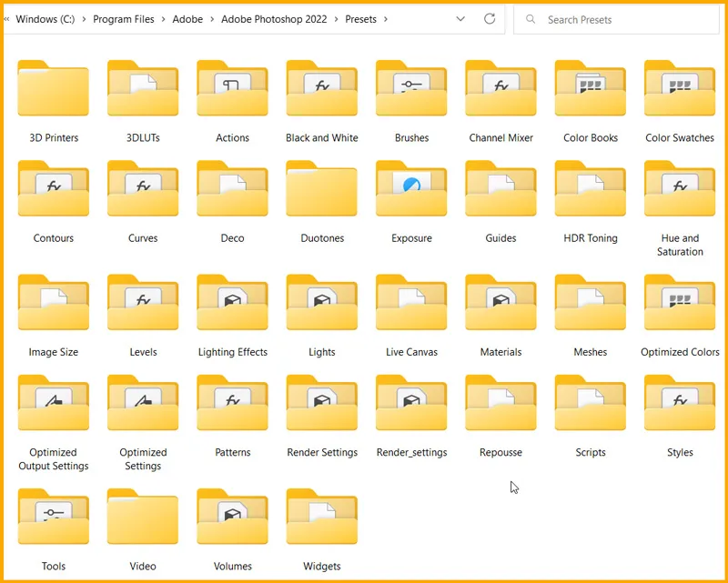Open the Brushes folder
728x583 pixels.
point(411,89)
